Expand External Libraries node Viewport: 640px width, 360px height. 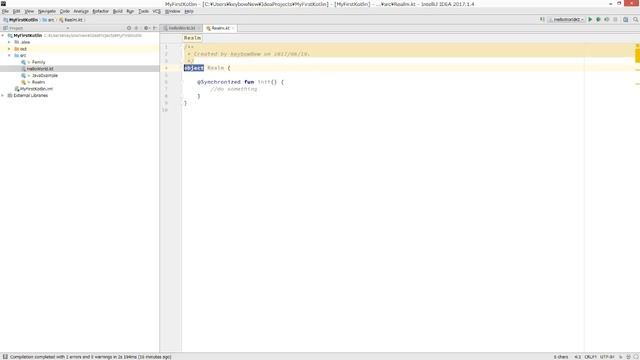3,96
